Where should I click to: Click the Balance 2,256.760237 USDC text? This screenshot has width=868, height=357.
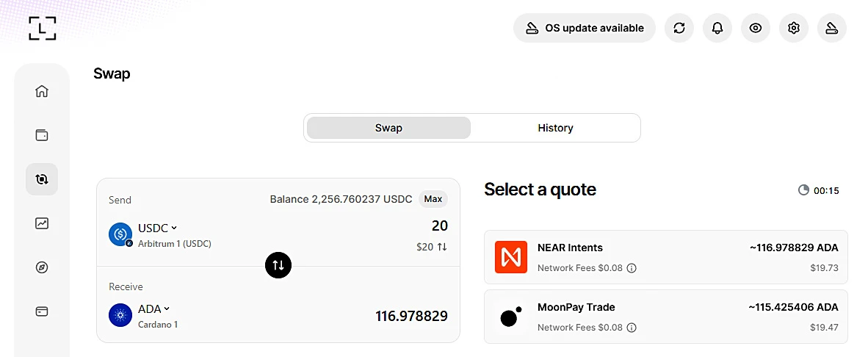341,199
